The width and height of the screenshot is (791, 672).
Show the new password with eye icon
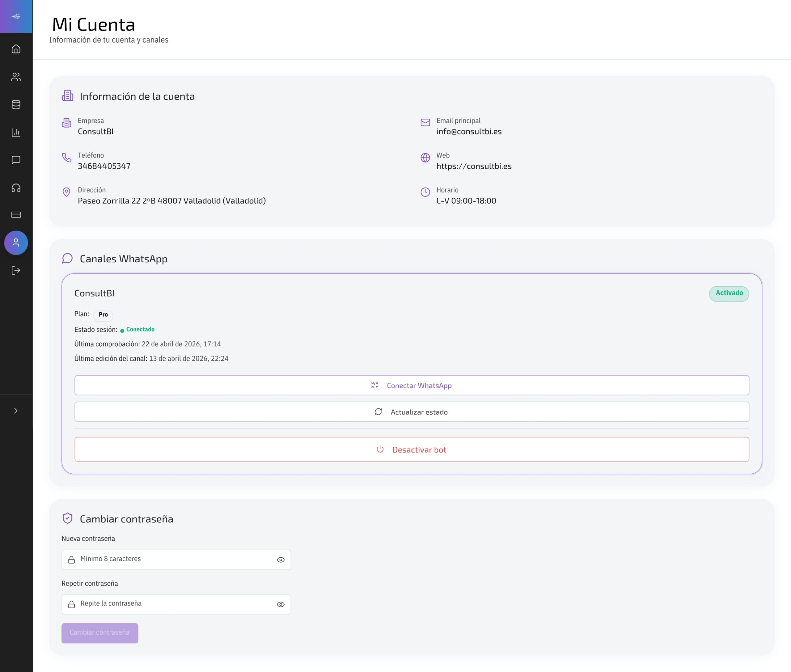281,560
